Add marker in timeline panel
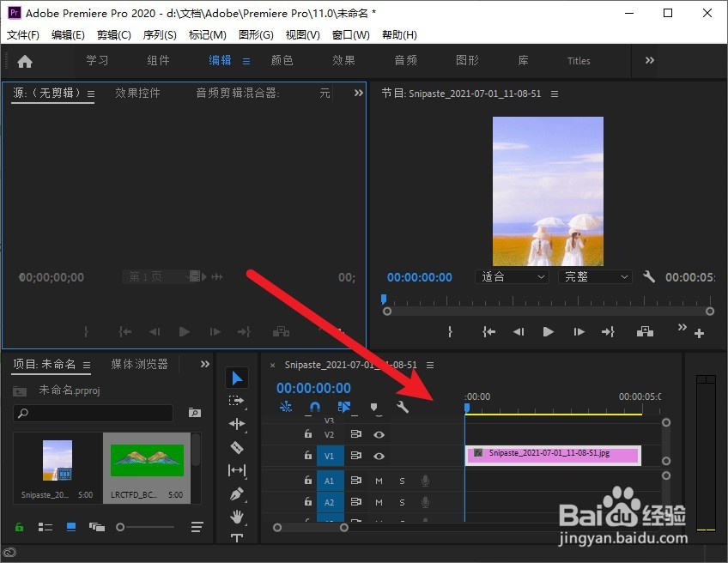 373,407
